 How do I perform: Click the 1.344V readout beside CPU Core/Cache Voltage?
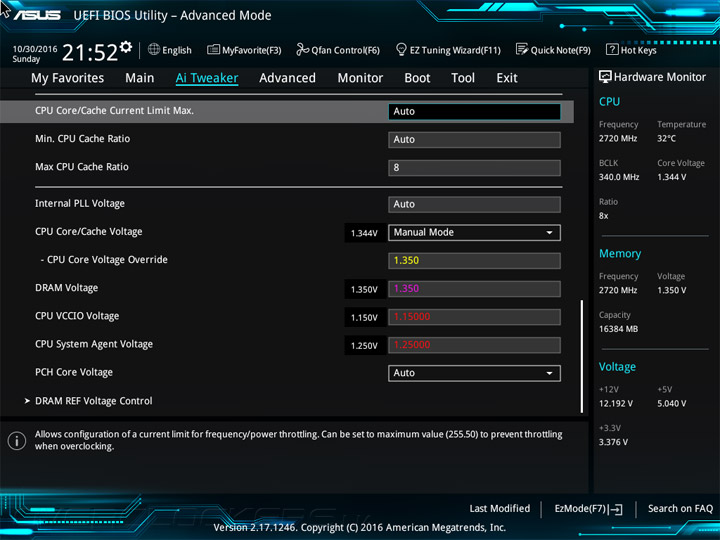click(365, 233)
